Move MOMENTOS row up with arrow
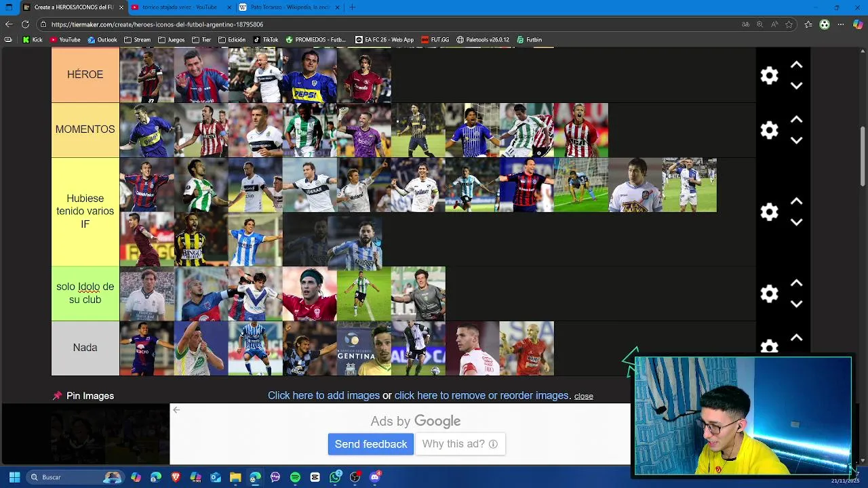Image resolution: width=868 pixels, height=488 pixels. (797, 120)
